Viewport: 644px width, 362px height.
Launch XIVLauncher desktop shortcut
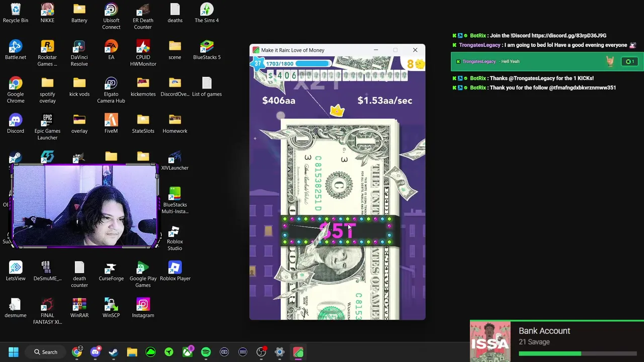(x=175, y=160)
